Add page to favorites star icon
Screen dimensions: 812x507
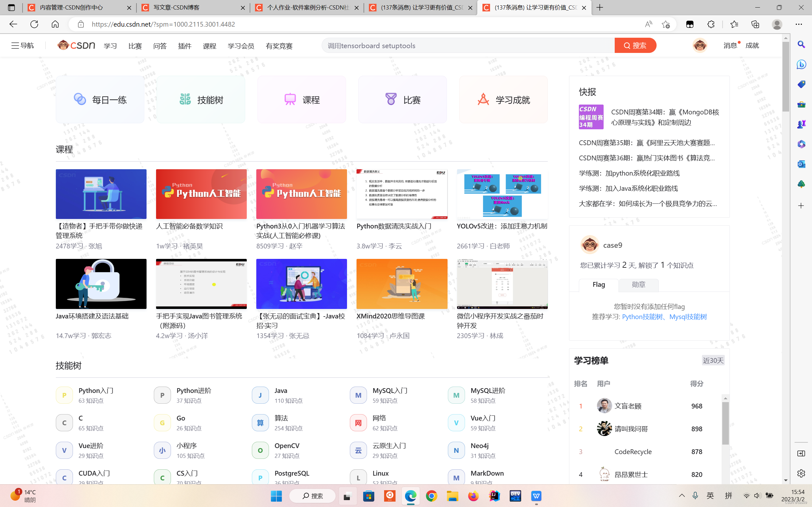tap(666, 24)
